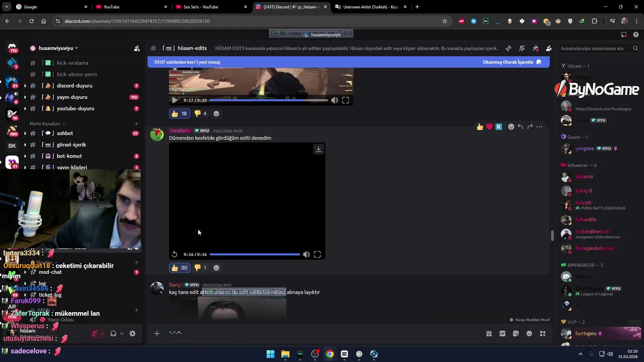Screen dimensions: 644x362
Task: Toggle thumbs up reaction with 30 votes
Action: [179, 268]
